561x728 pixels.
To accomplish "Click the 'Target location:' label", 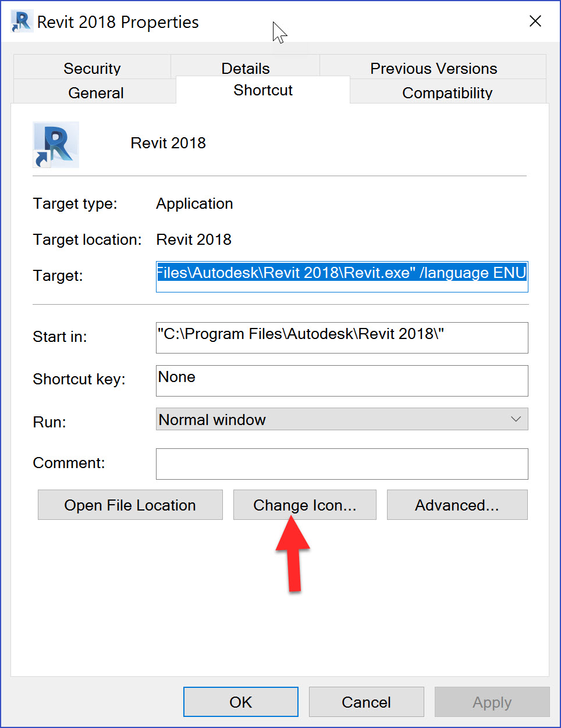I will pos(87,240).
